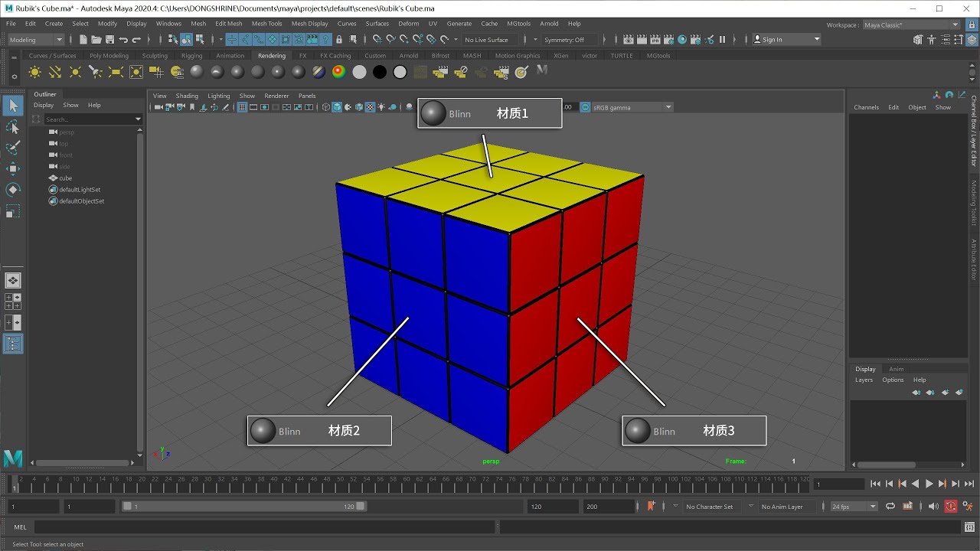
Task: Open a scene file with the folder icon
Action: pyautogui.click(x=96, y=40)
